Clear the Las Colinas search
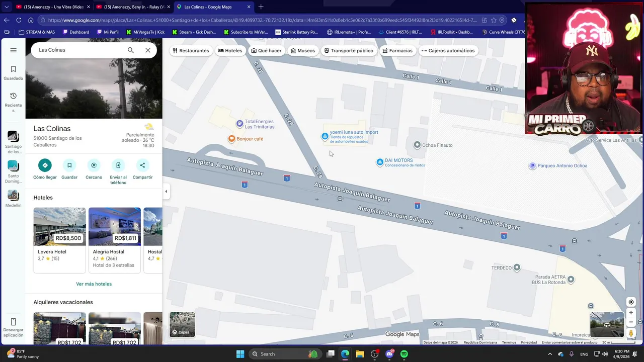 (148, 50)
